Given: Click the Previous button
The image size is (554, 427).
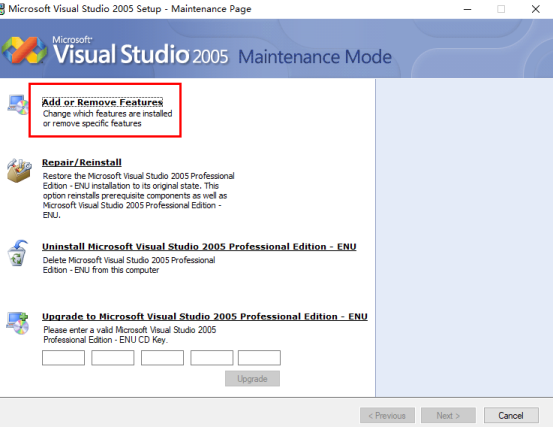Looking at the screenshot, I should point(387,415).
